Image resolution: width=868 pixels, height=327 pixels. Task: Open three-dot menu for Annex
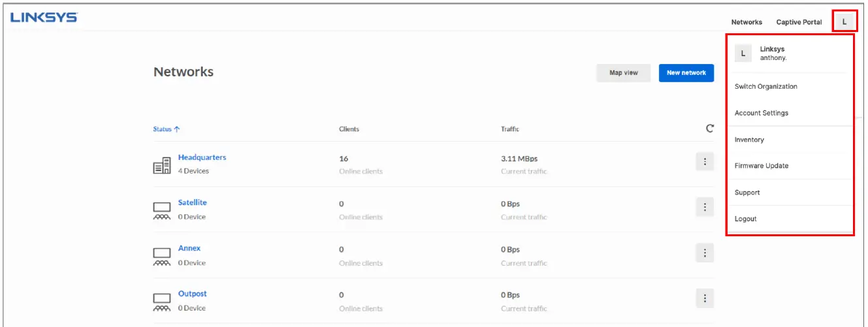[x=705, y=253]
